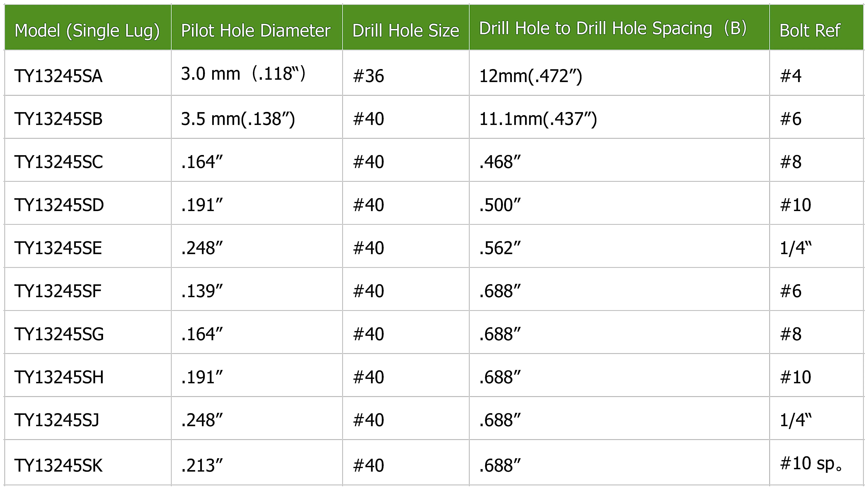Click the 11.1mm(.437") spacing cell
868x490 pixels.
click(538, 119)
